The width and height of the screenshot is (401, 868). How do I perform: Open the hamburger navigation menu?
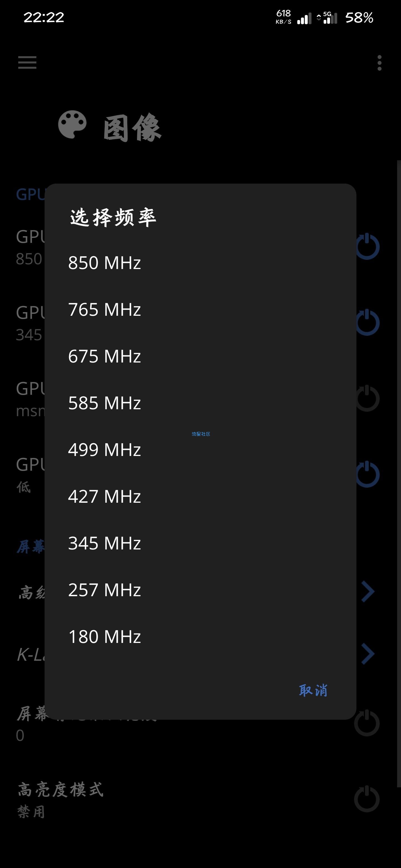[x=27, y=63]
